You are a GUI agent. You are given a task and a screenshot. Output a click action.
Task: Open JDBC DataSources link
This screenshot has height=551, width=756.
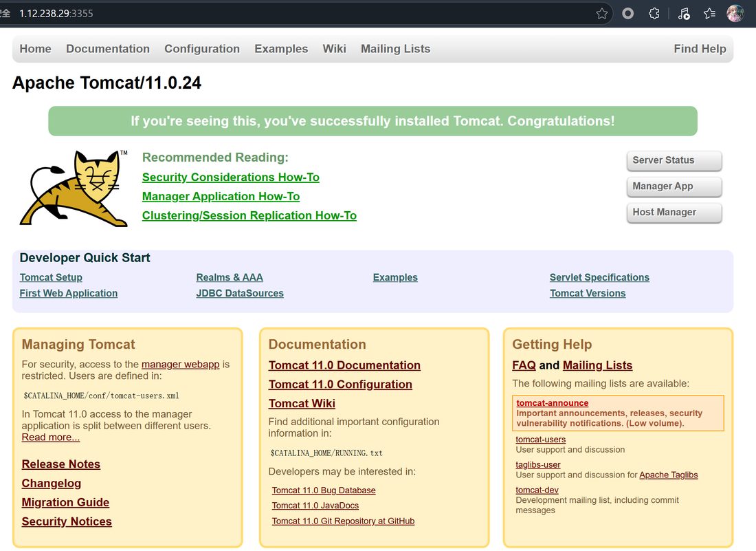(240, 293)
